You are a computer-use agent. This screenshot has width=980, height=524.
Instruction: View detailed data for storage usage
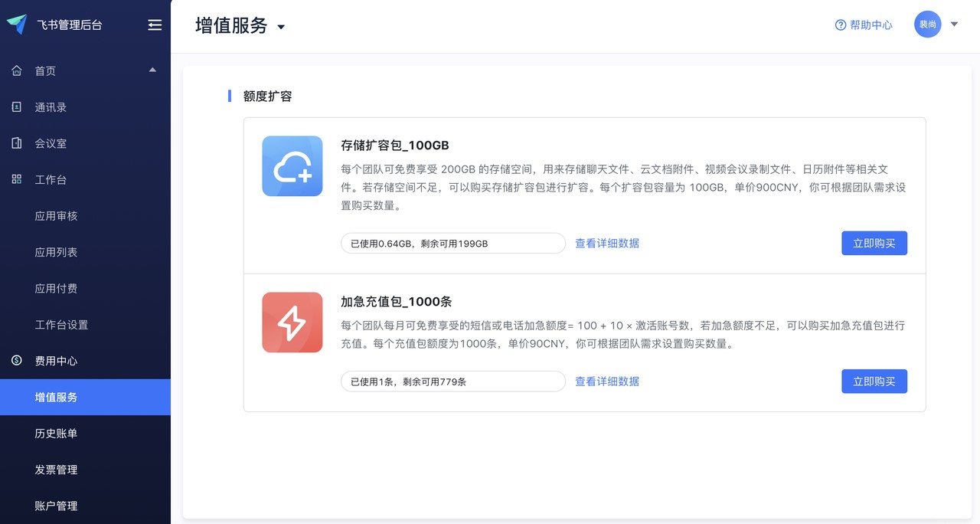606,244
